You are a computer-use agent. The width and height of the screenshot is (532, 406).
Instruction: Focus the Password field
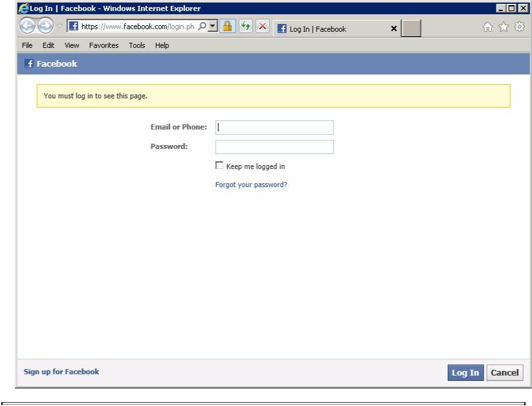274,147
